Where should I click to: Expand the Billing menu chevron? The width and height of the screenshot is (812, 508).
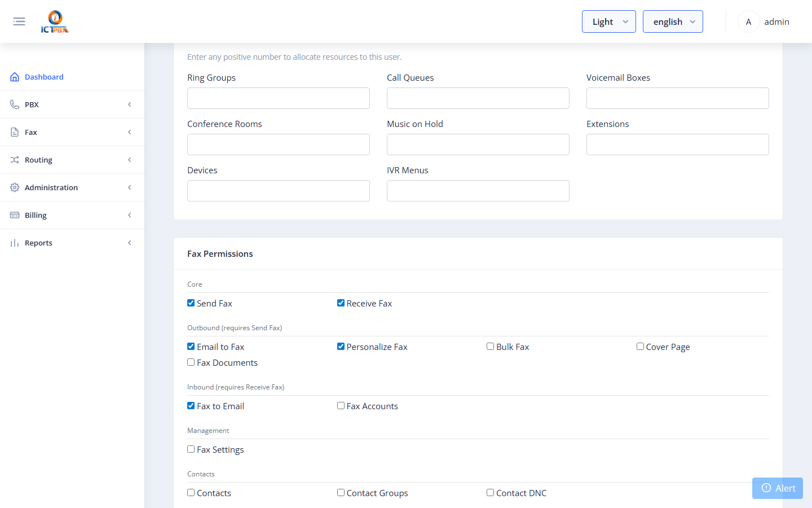pyautogui.click(x=130, y=215)
